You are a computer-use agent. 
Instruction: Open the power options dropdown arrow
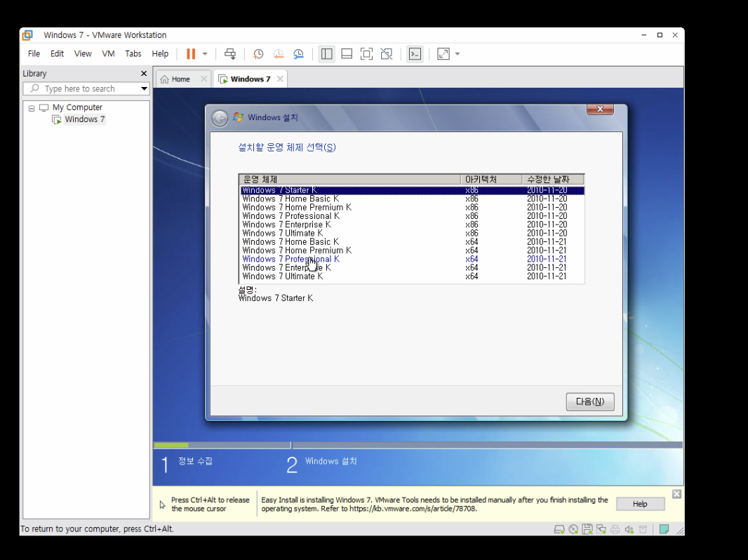point(205,54)
